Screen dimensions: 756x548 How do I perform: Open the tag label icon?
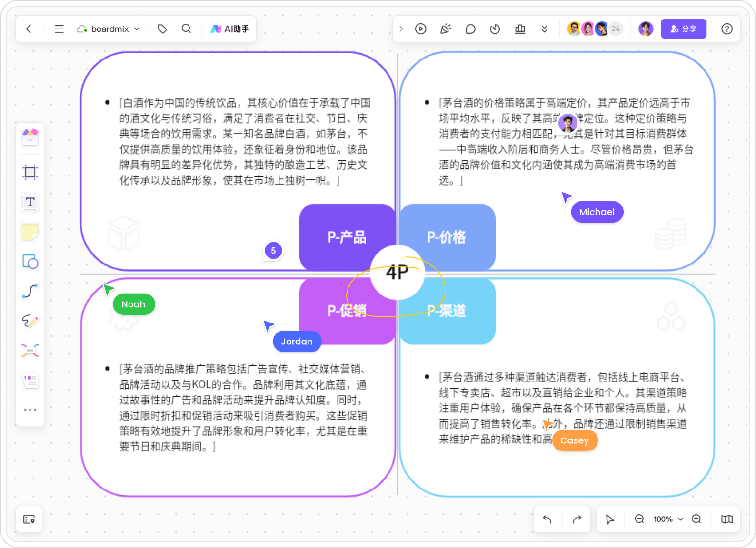pos(162,29)
